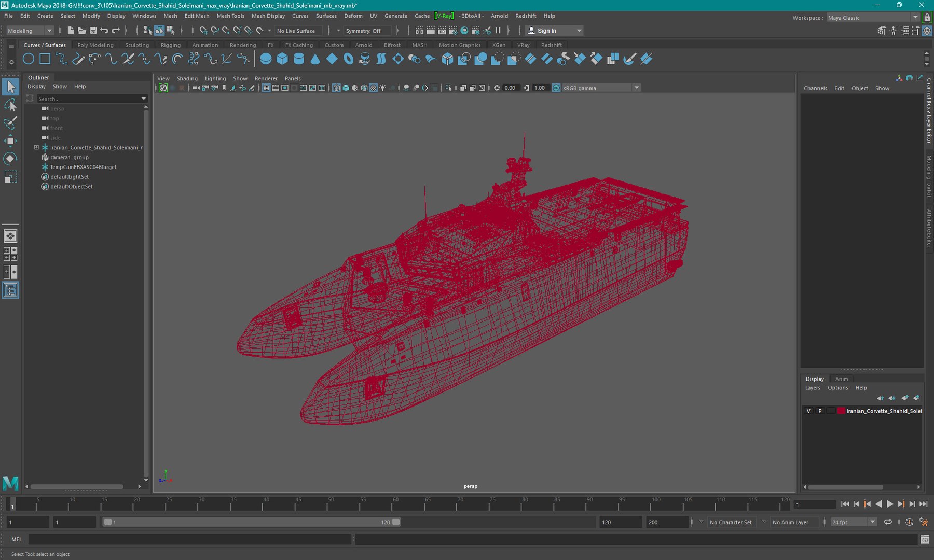934x560 pixels.
Task: Activate the Lasso Select tool
Action: (10, 105)
